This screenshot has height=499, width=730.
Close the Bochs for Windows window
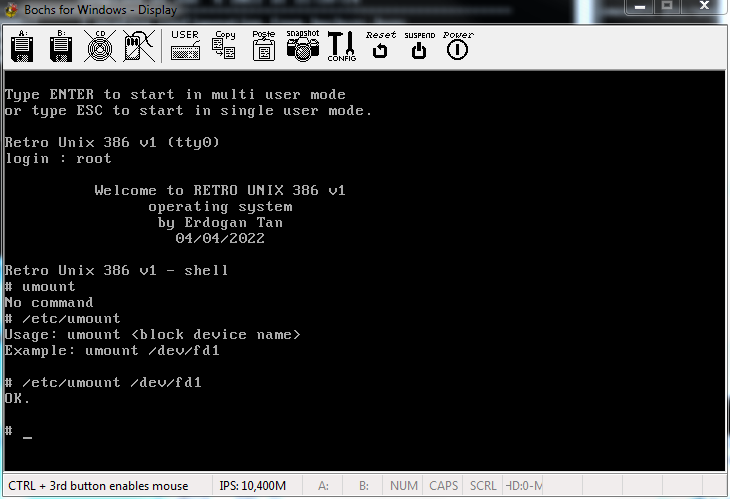click(x=704, y=6)
